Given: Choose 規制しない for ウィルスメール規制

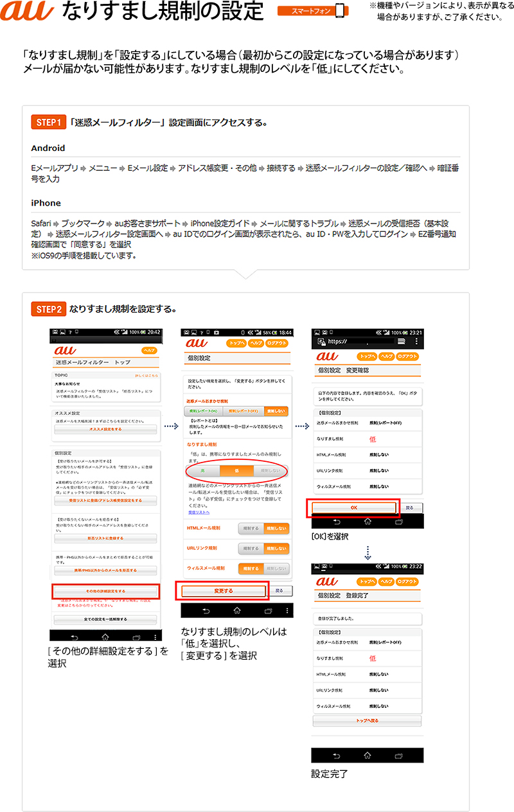Looking at the screenshot, I should [276, 569].
